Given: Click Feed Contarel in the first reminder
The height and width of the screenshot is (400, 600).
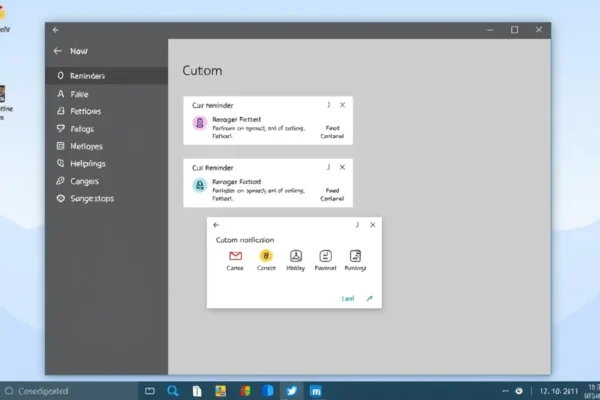Looking at the screenshot, I should (x=332, y=132).
